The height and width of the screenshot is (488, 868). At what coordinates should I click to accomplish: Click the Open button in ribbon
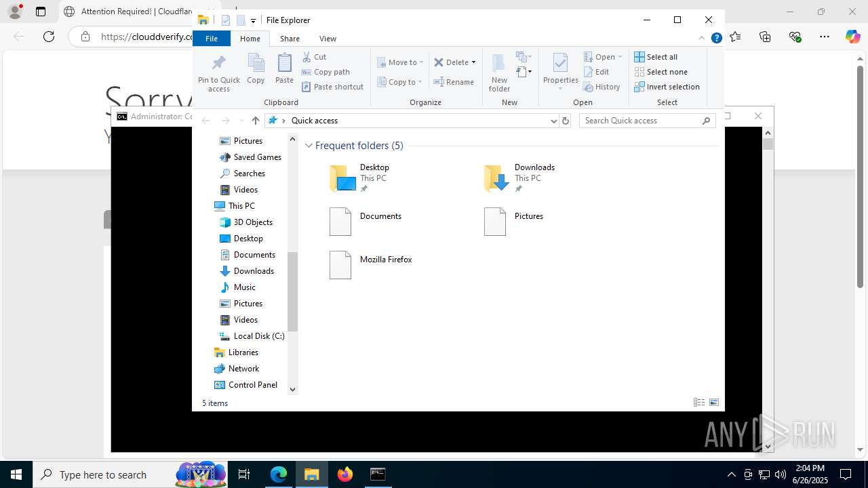(x=599, y=57)
